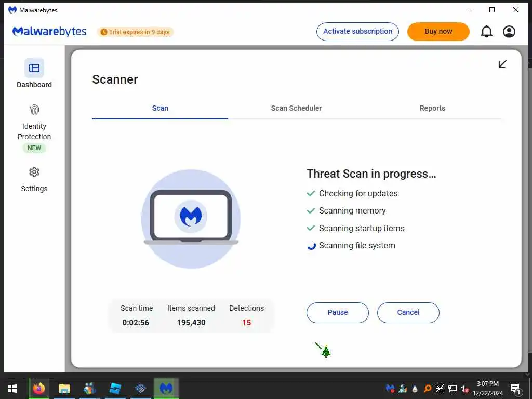This screenshot has height=399, width=532.
Task: Click the Items scanned value 195,430
Action: coord(191,322)
